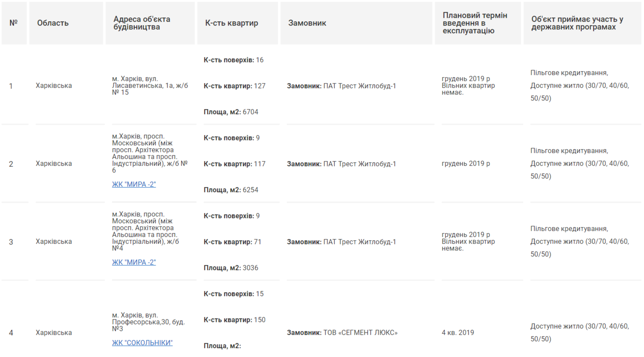Image resolution: width=644 pixels, height=357 pixels.
Task: Click the "К-сть квартир: 127" text
Action: pos(235,86)
